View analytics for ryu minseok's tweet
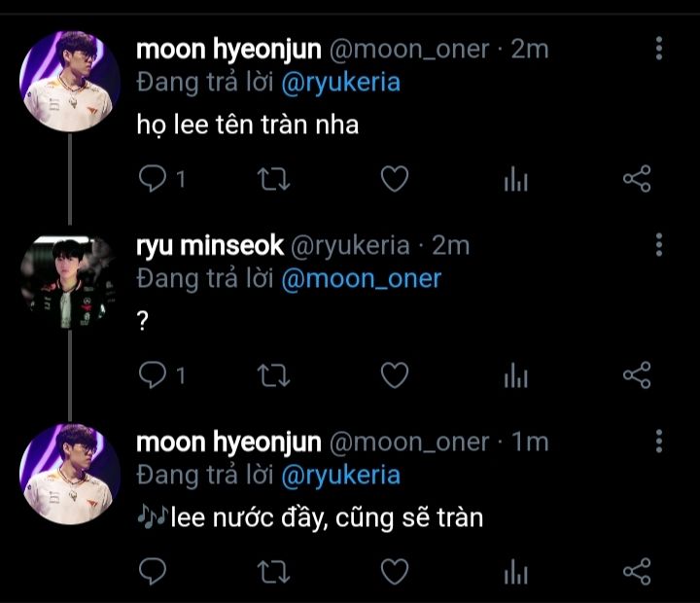This screenshot has width=700, height=603. tap(515, 375)
